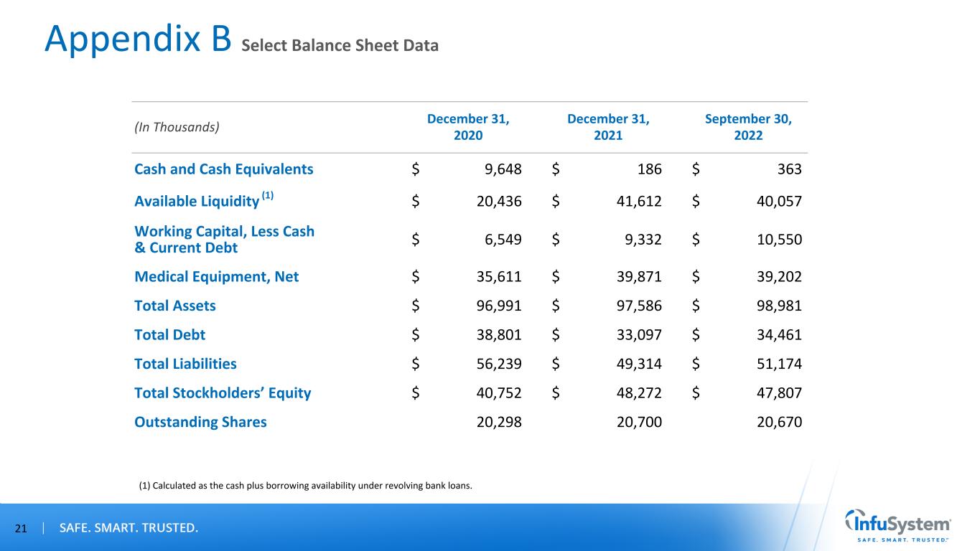Click the Total Debt row label

[x=169, y=334]
